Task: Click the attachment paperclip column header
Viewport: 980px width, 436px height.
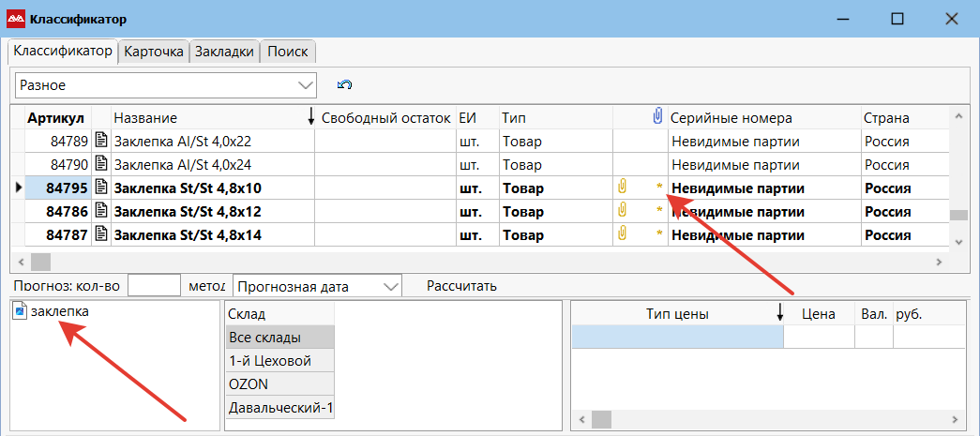Action: (x=656, y=117)
